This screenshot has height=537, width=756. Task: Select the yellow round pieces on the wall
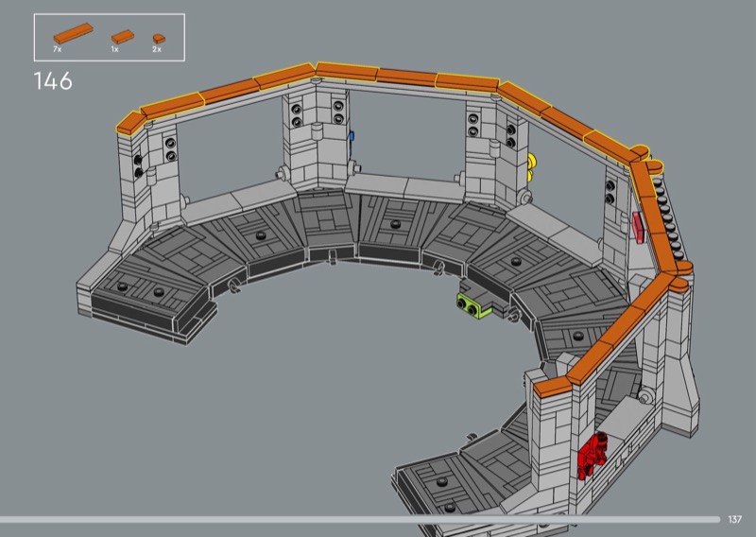(533, 167)
